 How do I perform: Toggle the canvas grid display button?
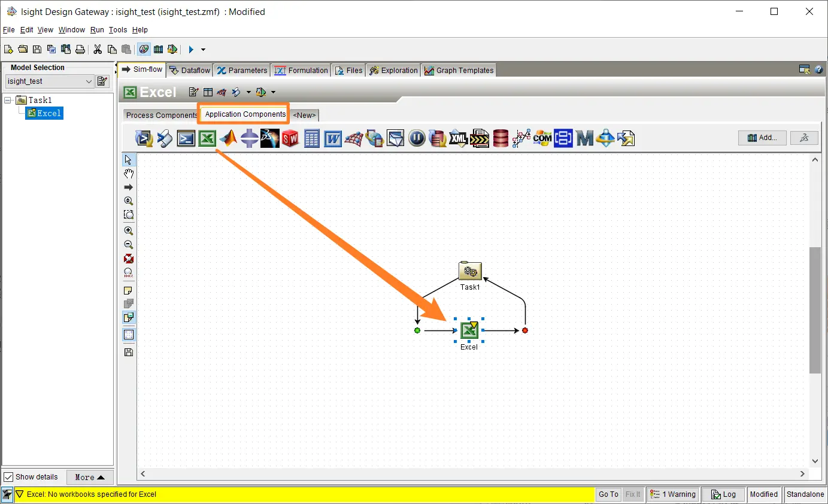click(x=129, y=335)
